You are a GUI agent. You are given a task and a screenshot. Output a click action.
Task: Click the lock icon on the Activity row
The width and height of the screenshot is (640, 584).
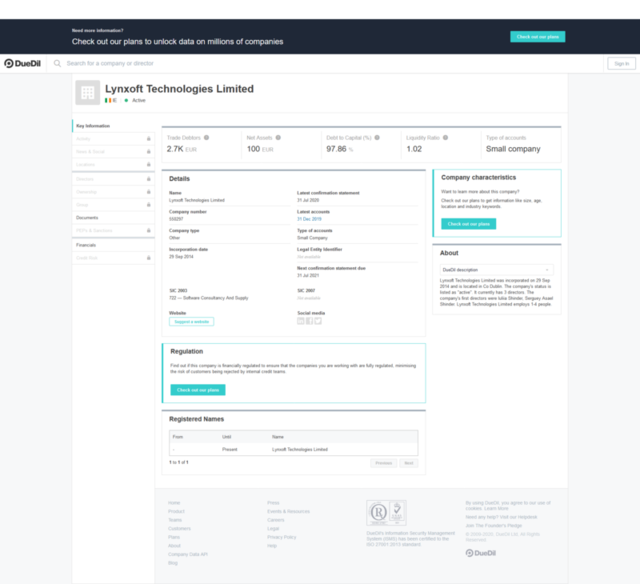pyautogui.click(x=149, y=139)
